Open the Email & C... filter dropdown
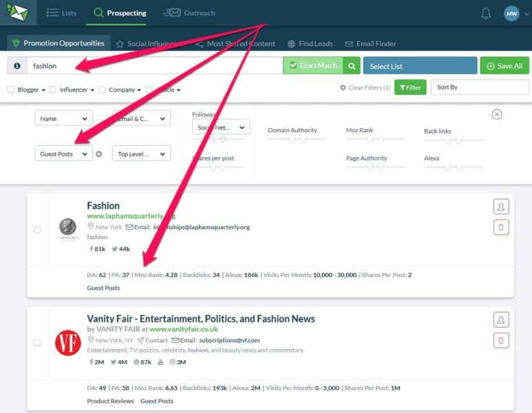 [x=141, y=118]
